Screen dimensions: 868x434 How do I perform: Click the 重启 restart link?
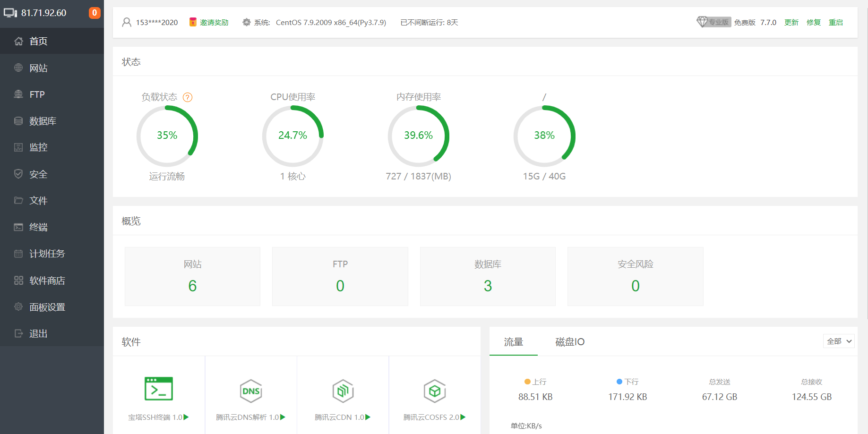click(836, 22)
